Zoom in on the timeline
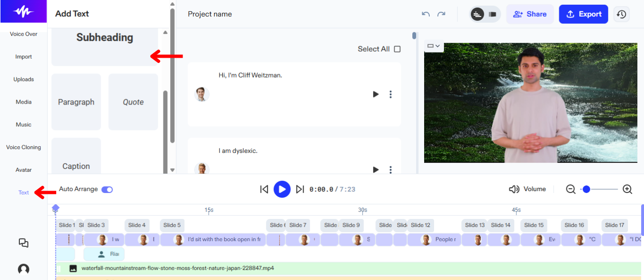Image resolution: width=644 pixels, height=280 pixels. tap(627, 189)
